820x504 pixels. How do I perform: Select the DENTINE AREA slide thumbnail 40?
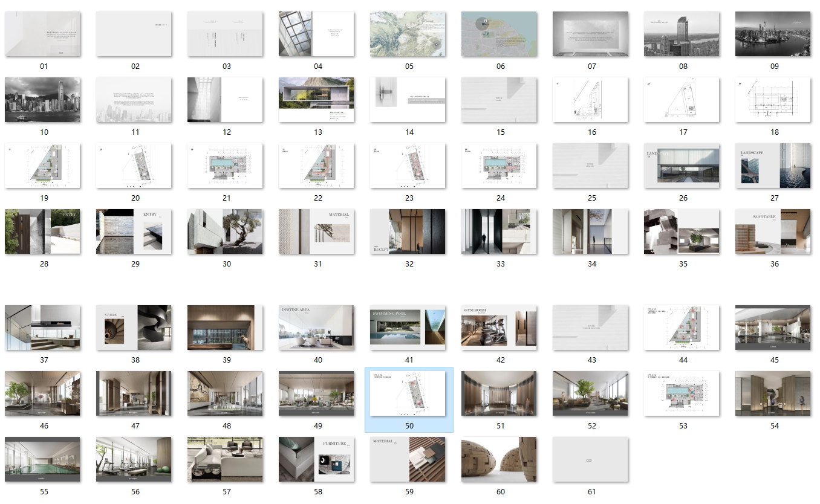[x=316, y=328]
